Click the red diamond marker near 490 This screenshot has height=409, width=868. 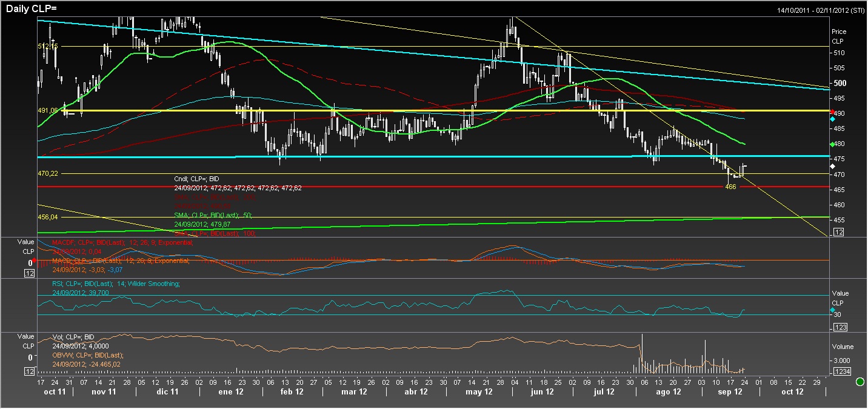(x=832, y=112)
